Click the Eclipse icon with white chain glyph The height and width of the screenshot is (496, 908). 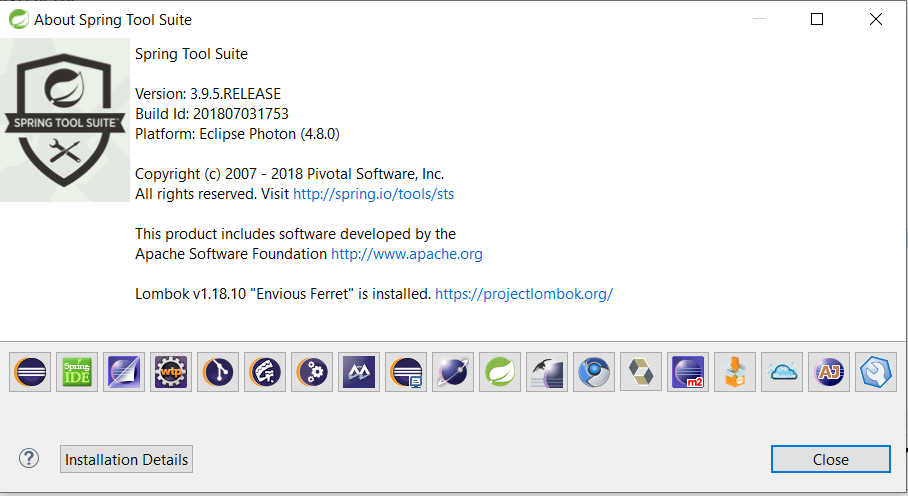click(x=265, y=372)
